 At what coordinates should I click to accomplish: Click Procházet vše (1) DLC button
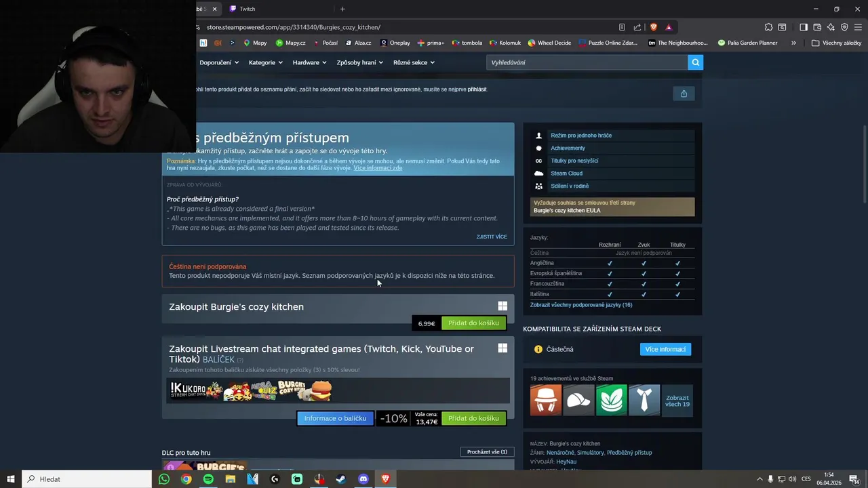tap(487, 452)
